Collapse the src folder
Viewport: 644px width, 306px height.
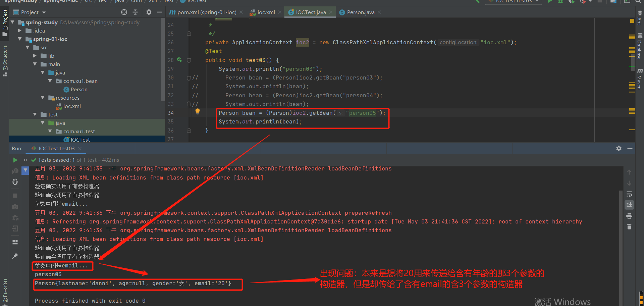(x=28, y=47)
